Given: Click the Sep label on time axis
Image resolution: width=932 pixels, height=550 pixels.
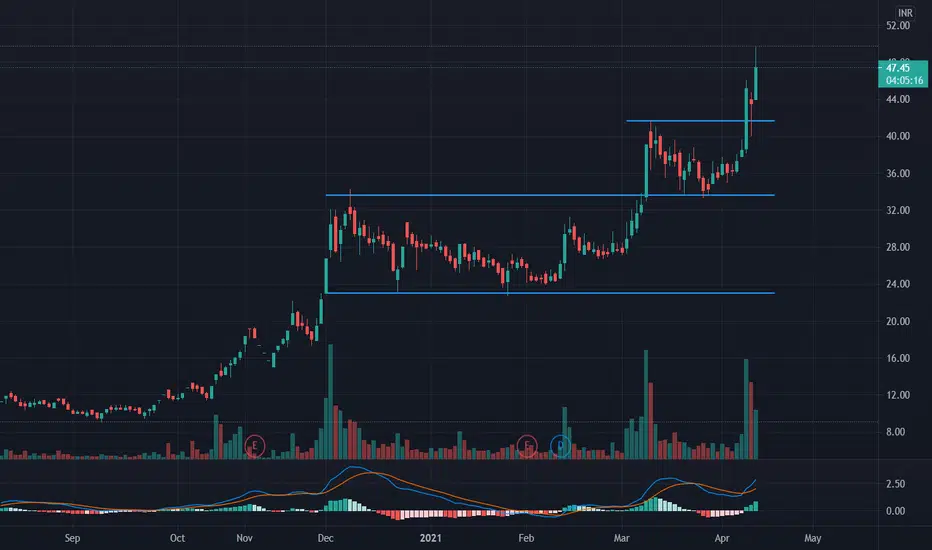Looking at the screenshot, I should 72,538.
